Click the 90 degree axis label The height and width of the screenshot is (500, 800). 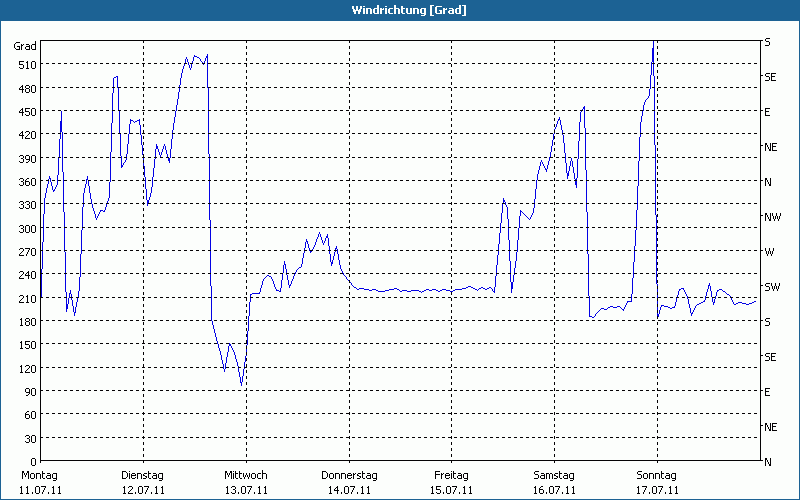pyautogui.click(x=31, y=392)
